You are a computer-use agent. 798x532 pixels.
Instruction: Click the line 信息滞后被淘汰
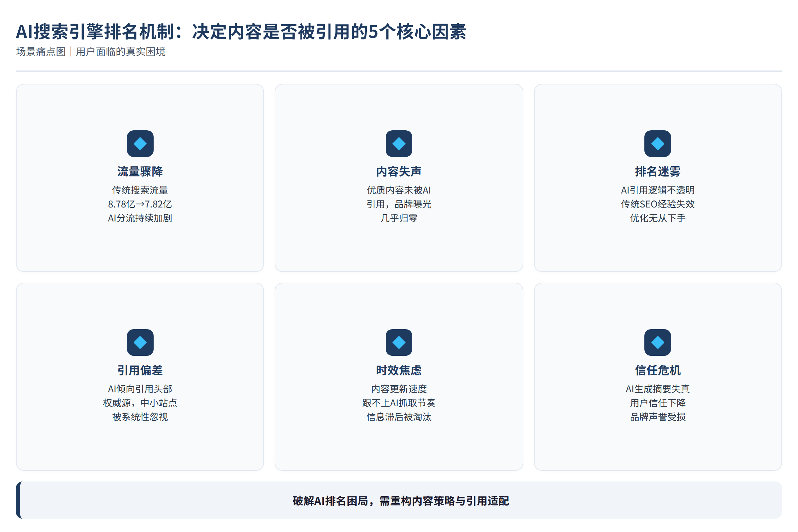399,417
